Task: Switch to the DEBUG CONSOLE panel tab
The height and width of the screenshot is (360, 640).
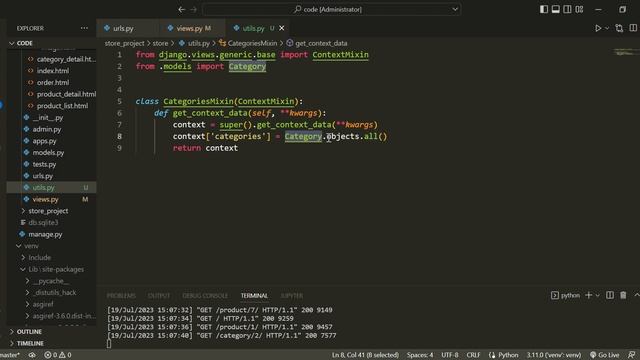Action: [x=205, y=296]
